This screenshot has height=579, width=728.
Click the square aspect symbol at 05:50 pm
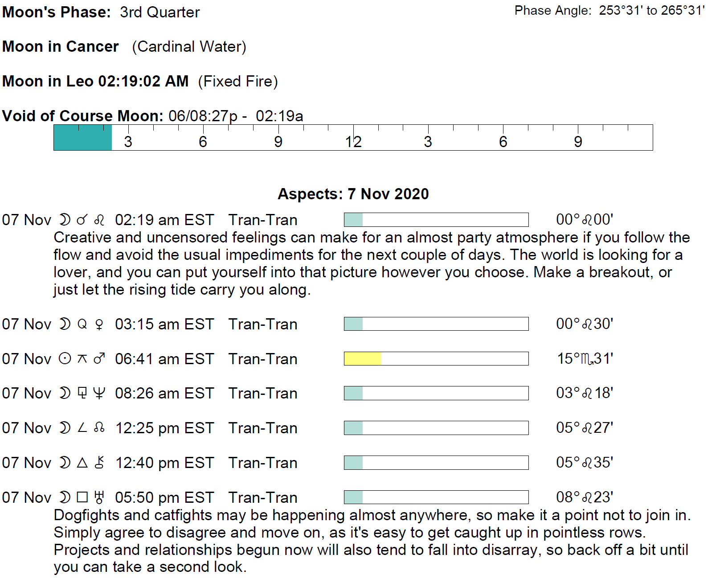[82, 497]
